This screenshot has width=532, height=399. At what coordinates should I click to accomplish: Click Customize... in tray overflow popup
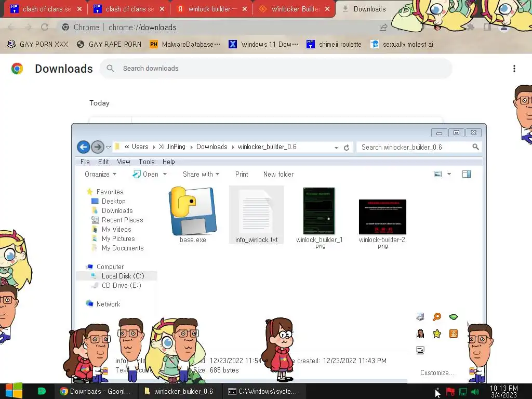(437, 373)
